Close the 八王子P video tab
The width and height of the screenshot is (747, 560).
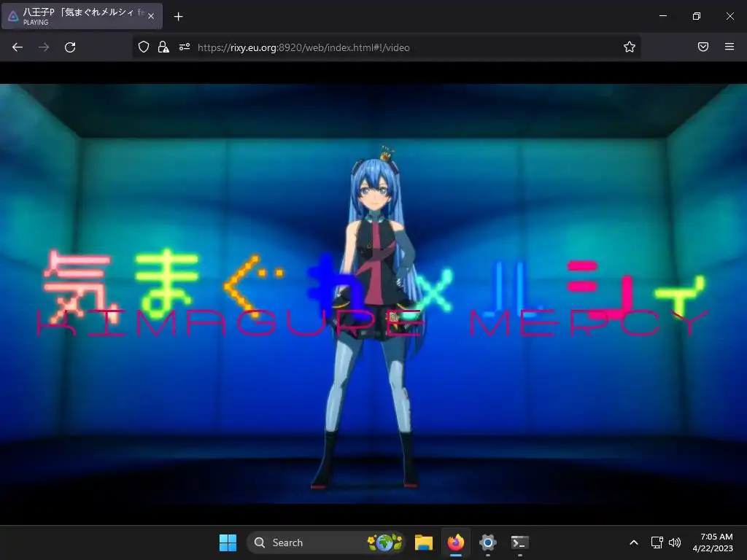point(151,16)
